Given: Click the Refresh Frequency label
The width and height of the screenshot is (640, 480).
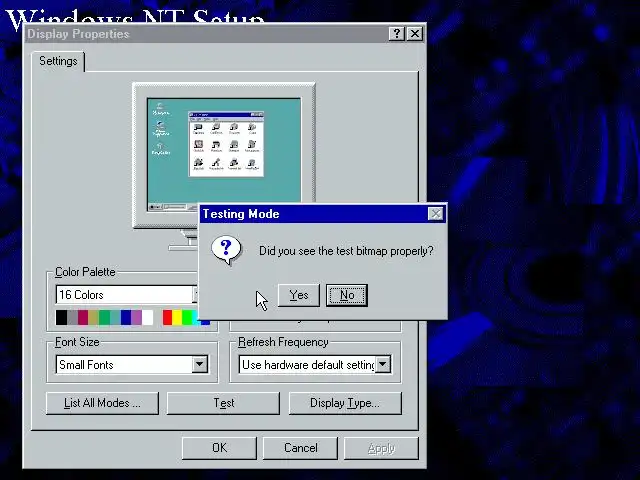Looking at the screenshot, I should (283, 342).
